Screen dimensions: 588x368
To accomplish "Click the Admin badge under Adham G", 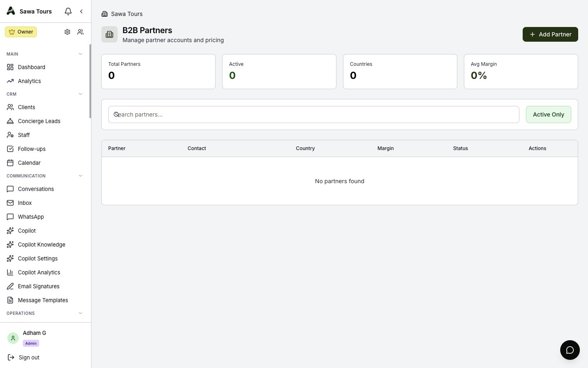I will pyautogui.click(x=31, y=343).
